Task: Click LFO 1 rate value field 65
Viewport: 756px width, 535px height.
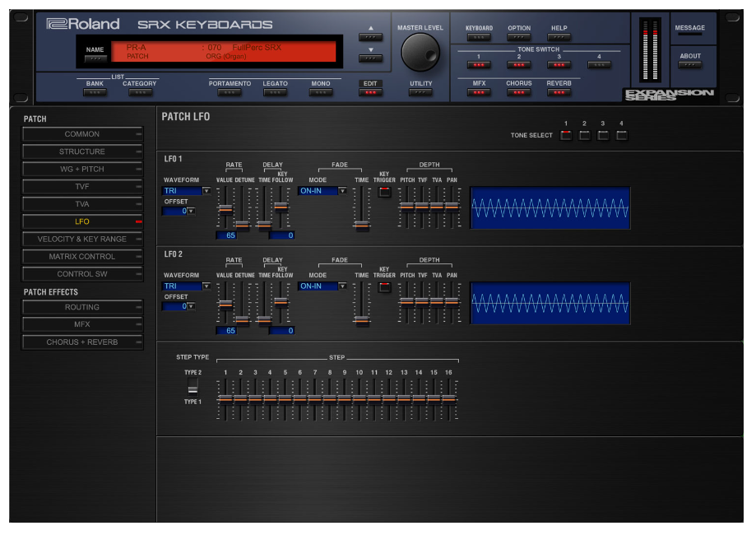Action: tap(226, 235)
